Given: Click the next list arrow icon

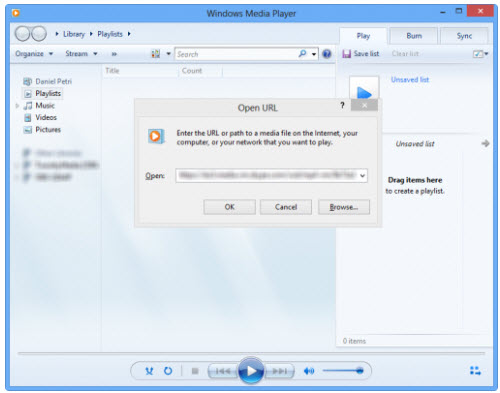Looking at the screenshot, I should 485,143.
